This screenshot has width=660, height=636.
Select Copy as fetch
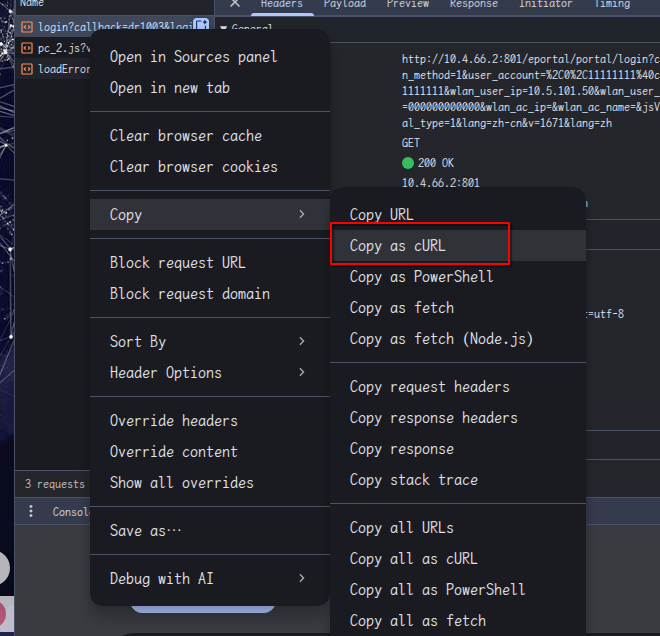pyautogui.click(x=458, y=308)
